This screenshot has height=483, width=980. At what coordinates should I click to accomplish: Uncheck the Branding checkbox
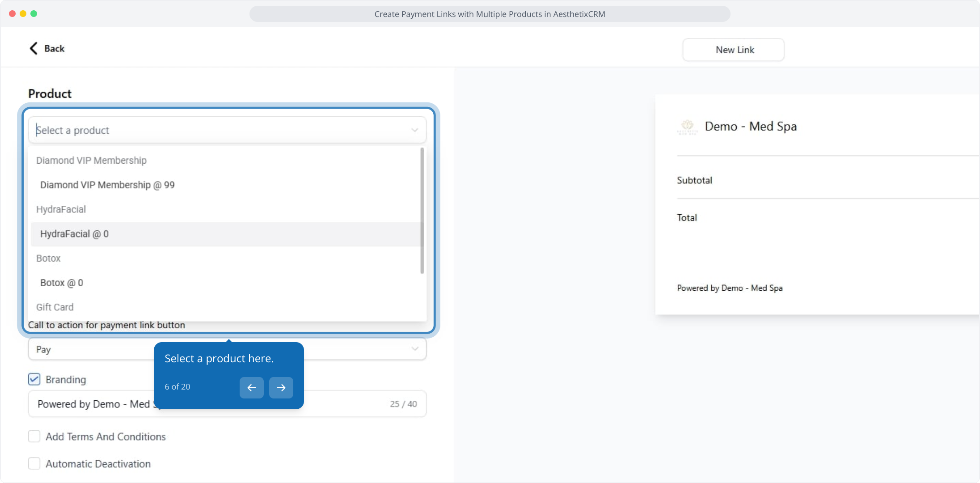click(34, 379)
